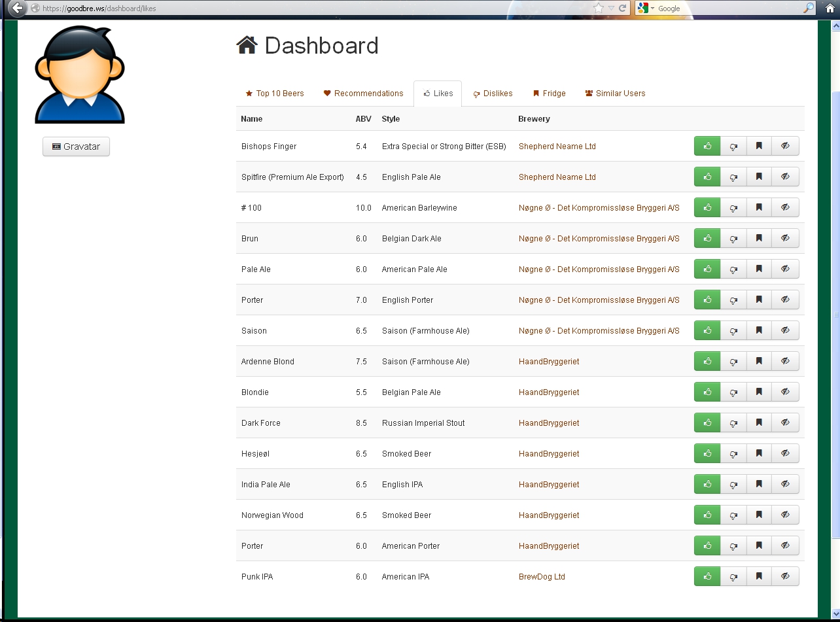840x622 pixels.
Task: Hide the India Pale Ale row
Action: coord(786,485)
